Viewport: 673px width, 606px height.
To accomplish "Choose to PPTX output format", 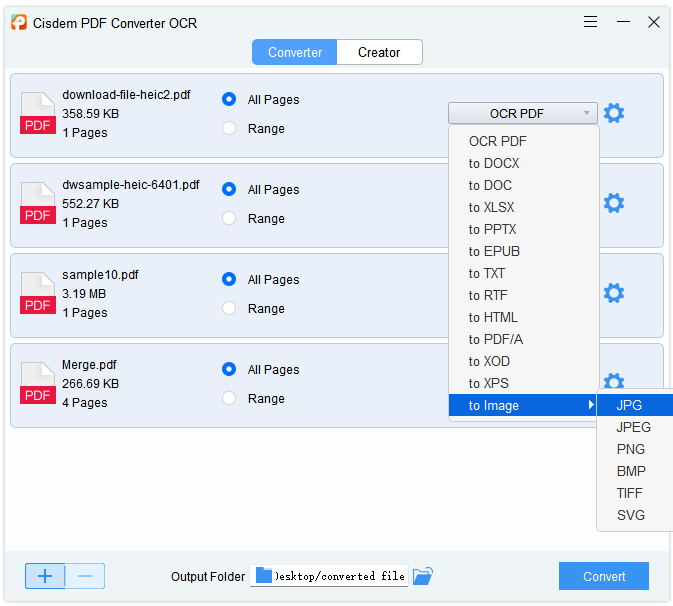I will [524, 229].
